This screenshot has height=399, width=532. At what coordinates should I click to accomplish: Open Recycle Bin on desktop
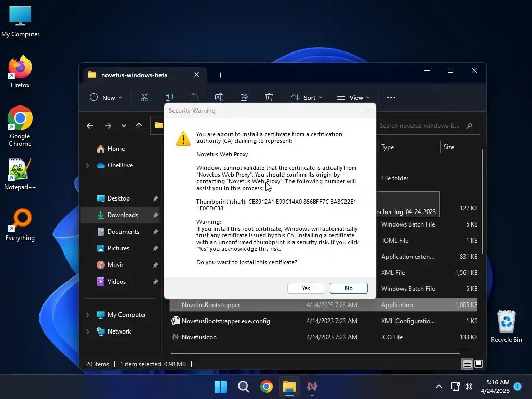506,326
